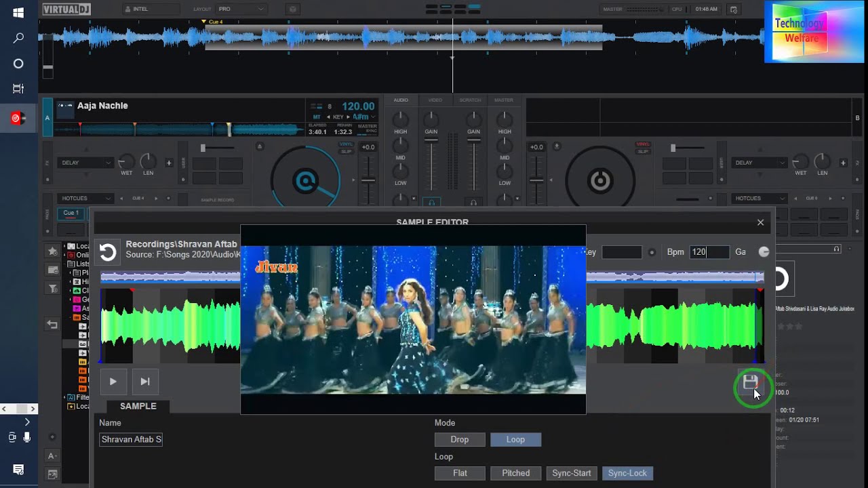Open Windows Task View icon

[18, 89]
